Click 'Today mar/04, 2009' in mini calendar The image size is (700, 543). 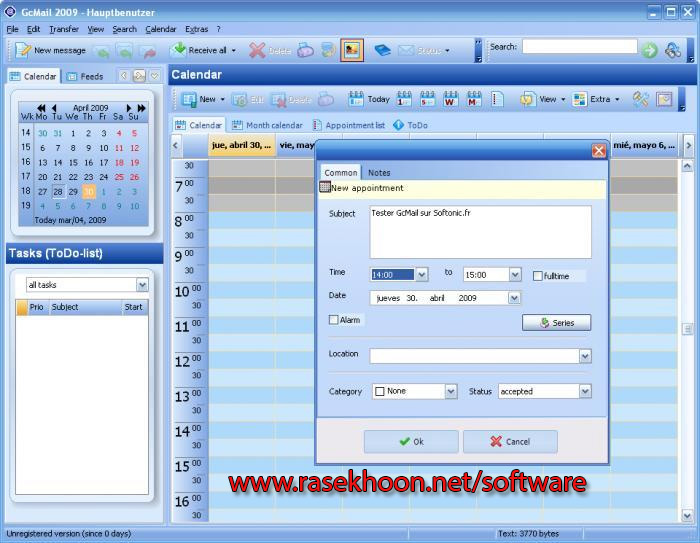click(x=70, y=220)
